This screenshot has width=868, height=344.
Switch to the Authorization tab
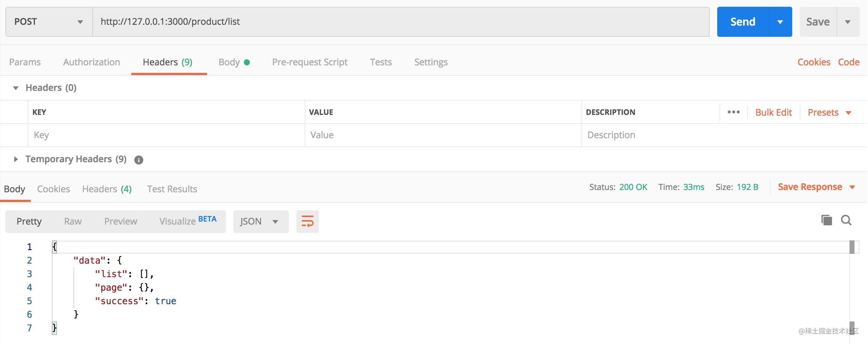pos(92,62)
